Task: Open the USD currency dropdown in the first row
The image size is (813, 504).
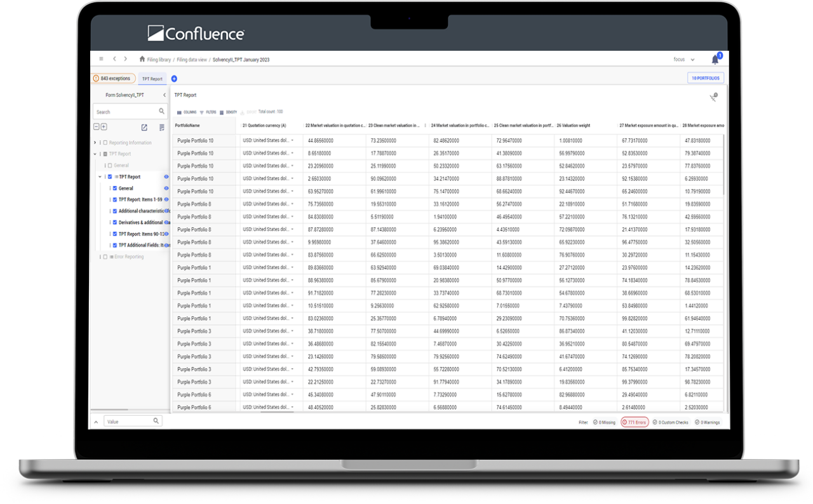Action: [292, 140]
